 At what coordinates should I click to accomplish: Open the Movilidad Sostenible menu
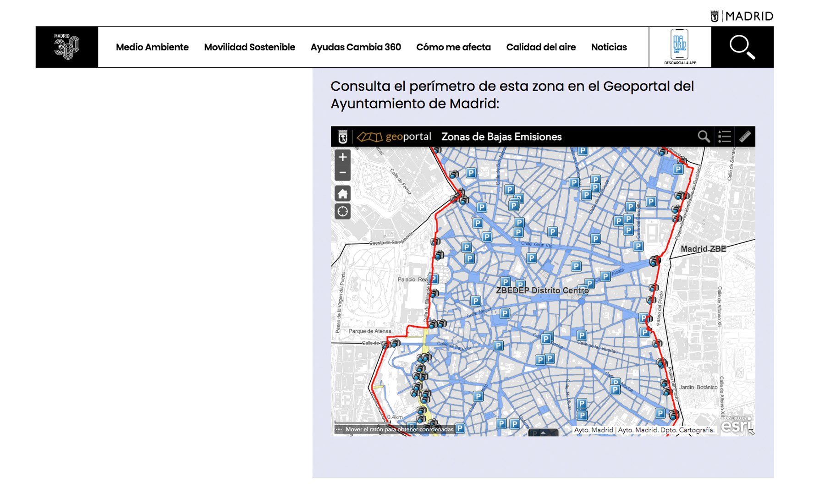tap(249, 47)
